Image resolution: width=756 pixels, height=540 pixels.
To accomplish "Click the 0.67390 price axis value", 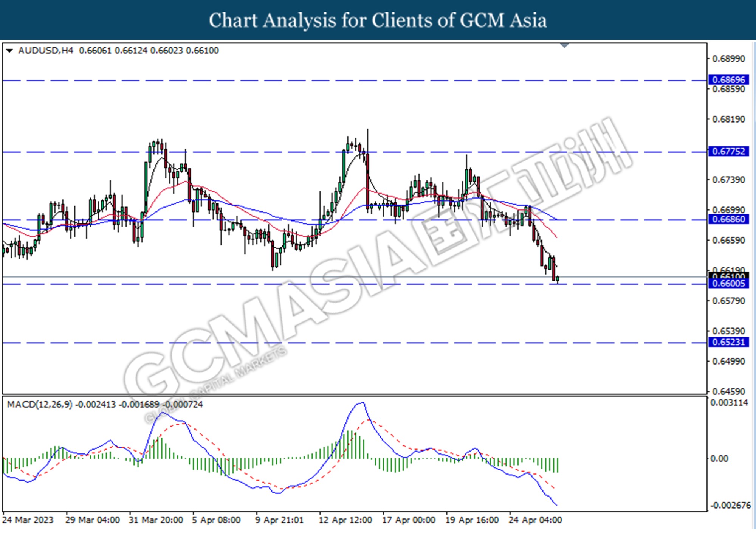I will (729, 180).
